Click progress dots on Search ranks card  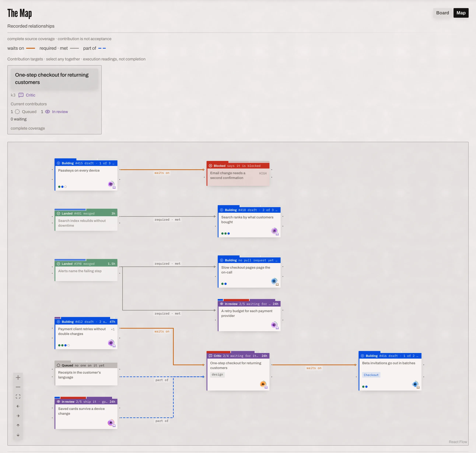click(x=225, y=233)
